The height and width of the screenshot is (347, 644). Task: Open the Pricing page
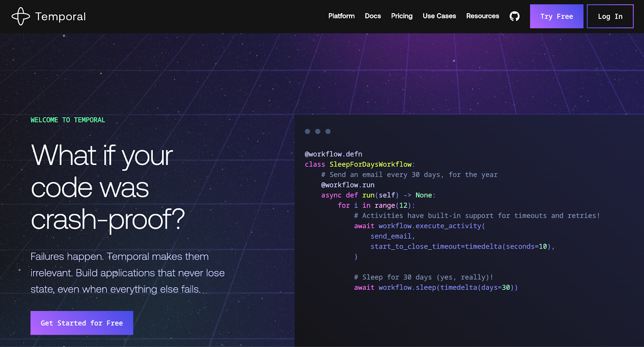pos(402,16)
